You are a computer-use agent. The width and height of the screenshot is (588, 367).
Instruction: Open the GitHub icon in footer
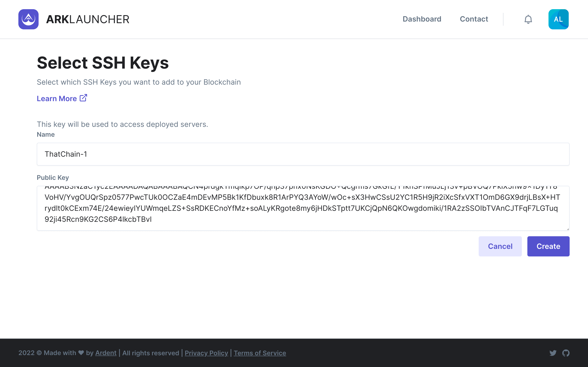(566, 353)
